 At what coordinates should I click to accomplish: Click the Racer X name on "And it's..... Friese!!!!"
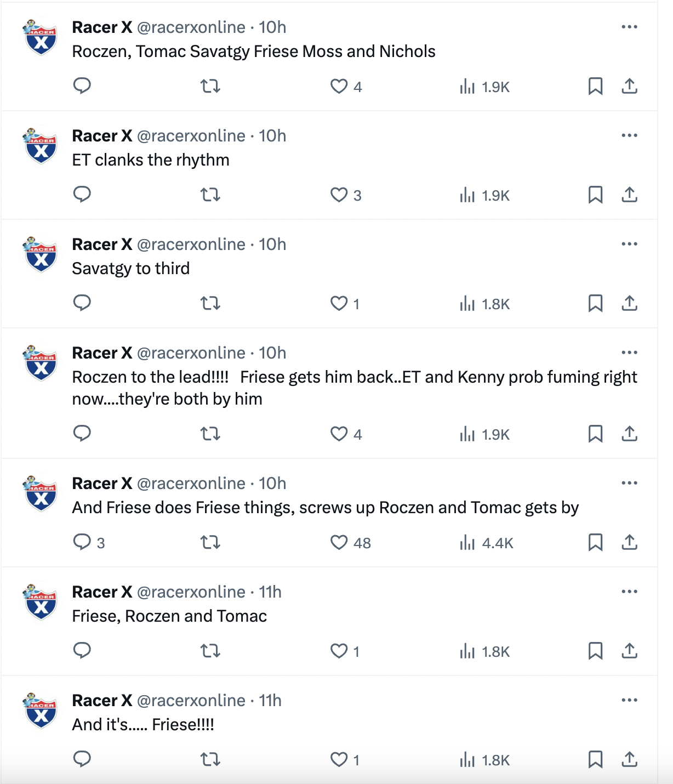[x=102, y=701]
